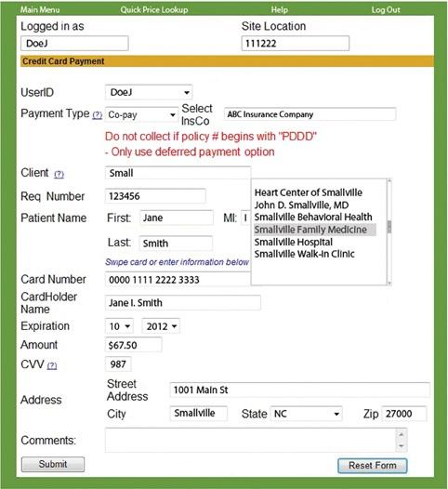Focus the Card Number input field
This screenshot has width=448, height=489.
click(178, 280)
